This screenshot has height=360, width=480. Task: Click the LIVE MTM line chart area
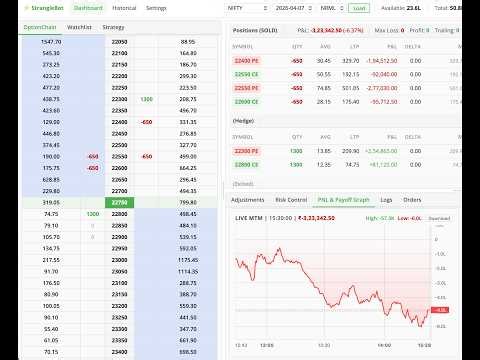tap(333, 283)
